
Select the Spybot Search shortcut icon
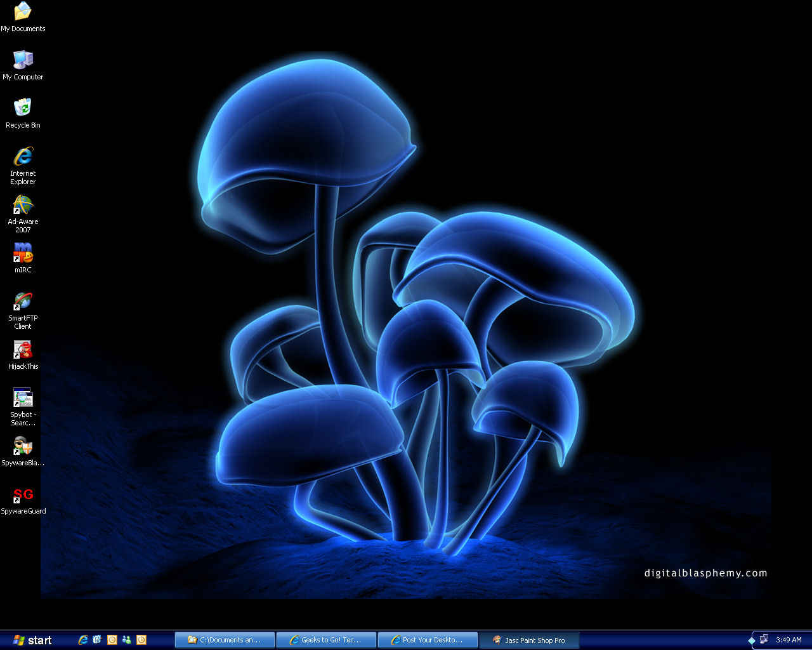[23, 407]
